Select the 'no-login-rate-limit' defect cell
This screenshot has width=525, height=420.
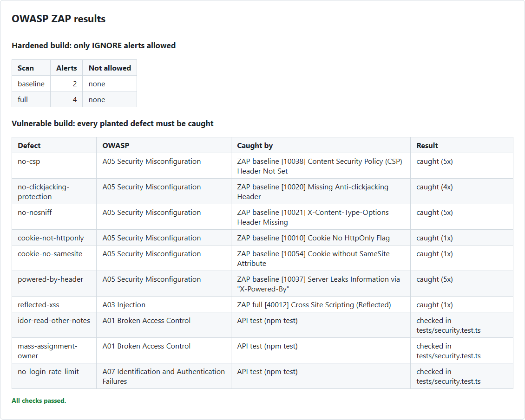tap(54, 376)
